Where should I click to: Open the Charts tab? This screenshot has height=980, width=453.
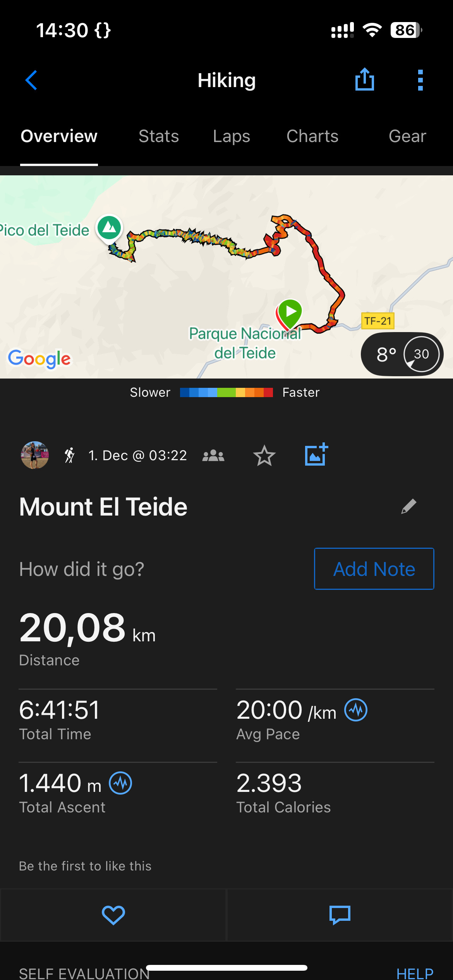click(x=312, y=136)
